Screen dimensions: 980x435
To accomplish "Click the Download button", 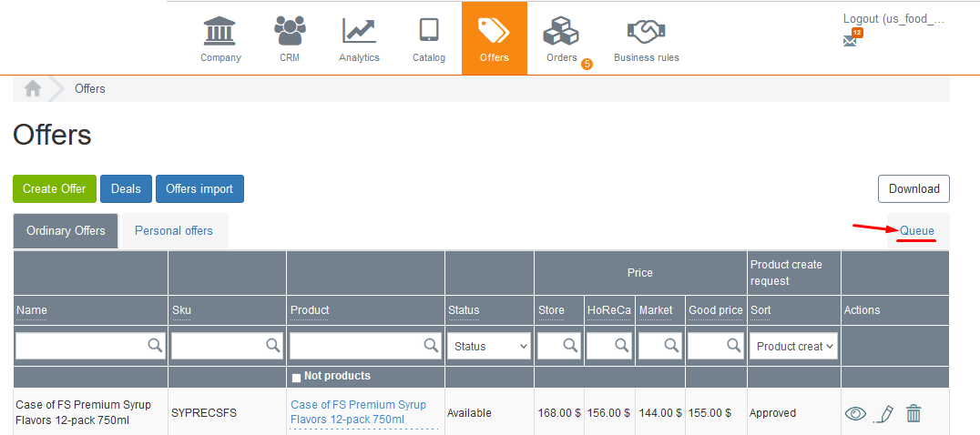I will [914, 188].
